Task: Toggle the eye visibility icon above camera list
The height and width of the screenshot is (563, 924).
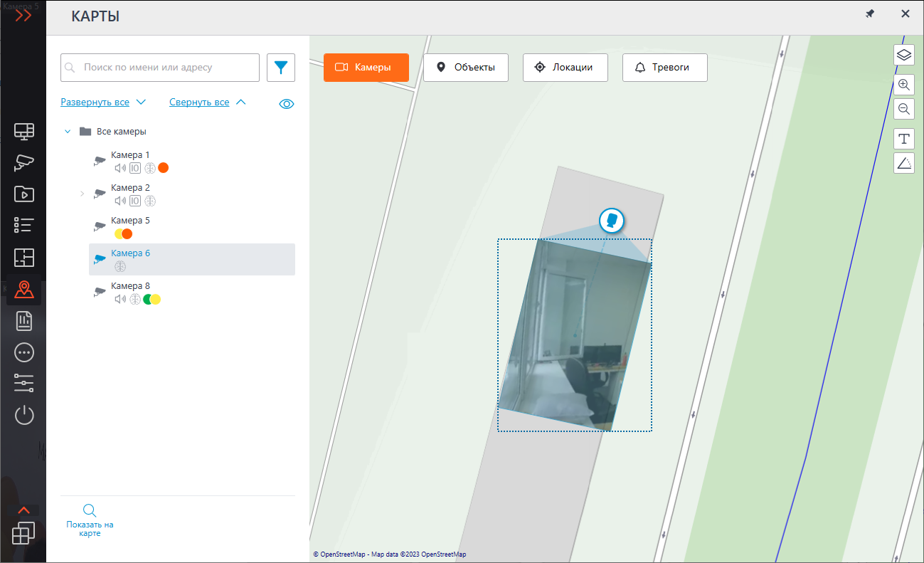Action: point(287,104)
